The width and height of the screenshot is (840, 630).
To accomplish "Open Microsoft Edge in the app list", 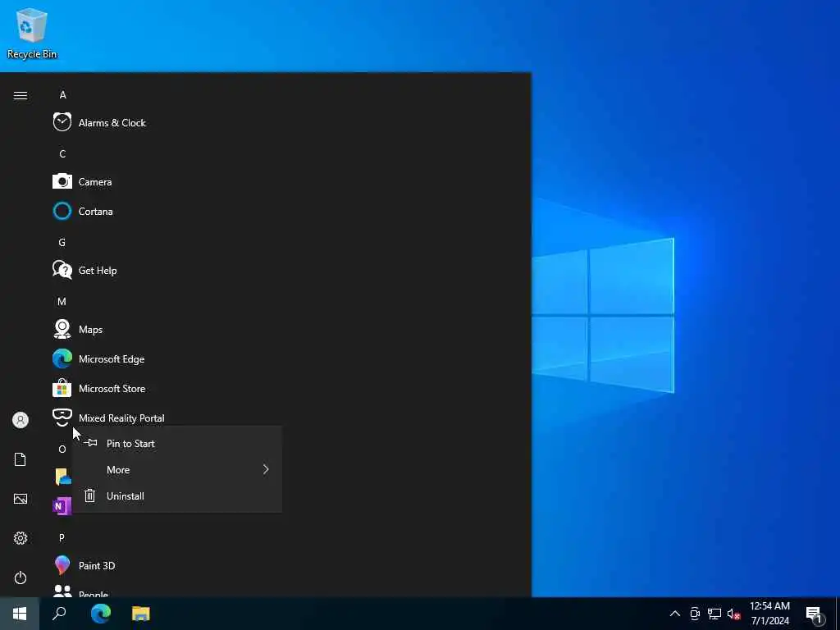I will pos(98,359).
